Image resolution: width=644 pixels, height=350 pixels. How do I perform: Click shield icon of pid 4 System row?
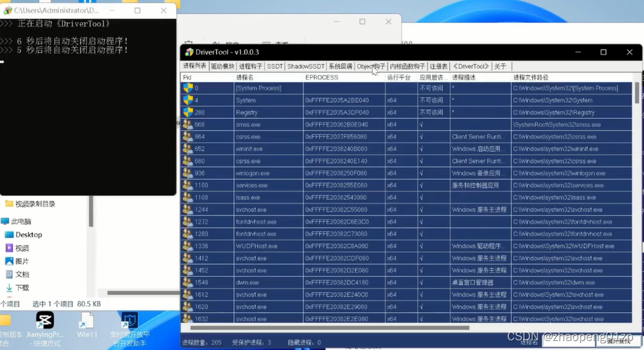188,100
